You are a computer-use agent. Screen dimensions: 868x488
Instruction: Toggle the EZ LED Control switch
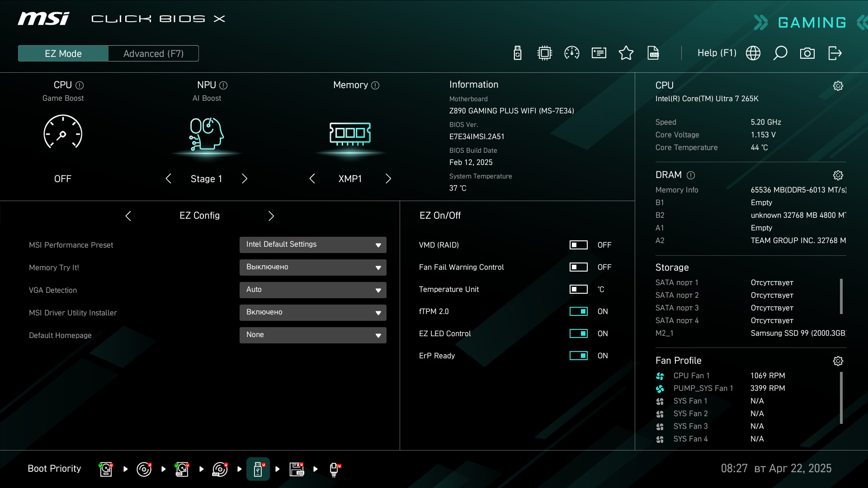point(579,333)
